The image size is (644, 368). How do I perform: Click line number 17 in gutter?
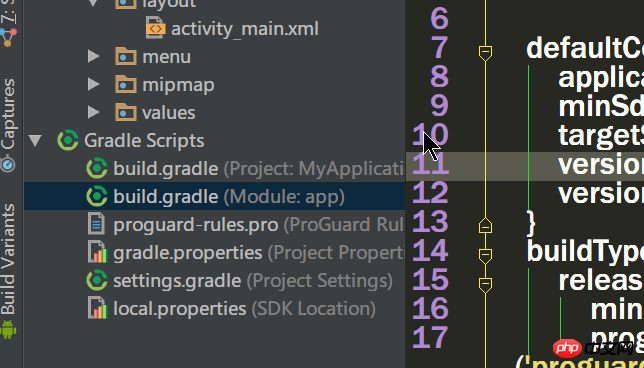(x=430, y=337)
